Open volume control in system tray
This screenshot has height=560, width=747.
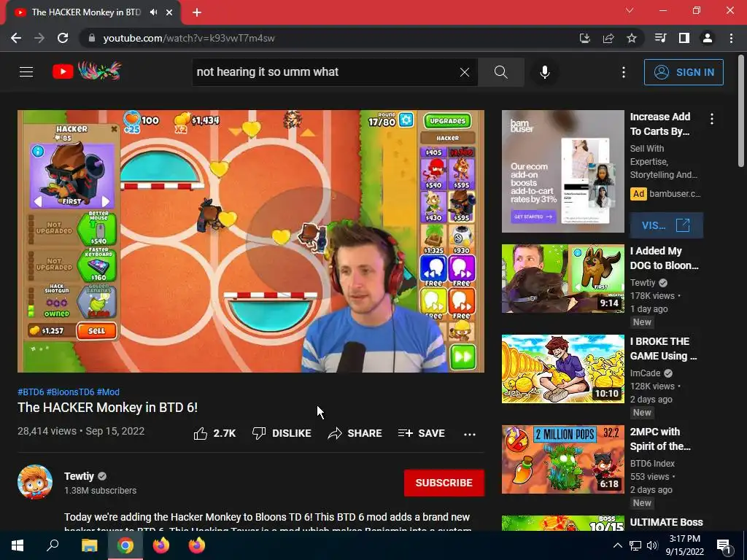point(652,545)
